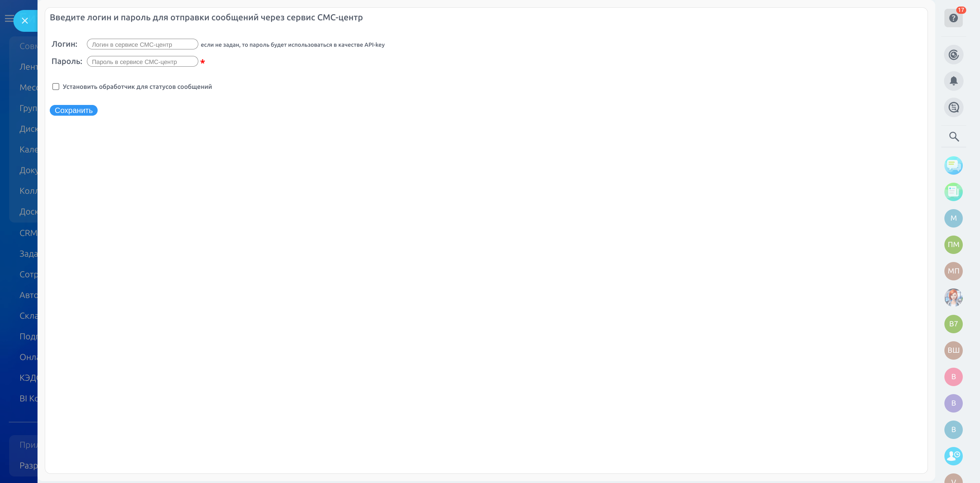Image resolution: width=980 pixels, height=483 pixels.
Task: Open chat with ВШ avatar
Action: 954,350
